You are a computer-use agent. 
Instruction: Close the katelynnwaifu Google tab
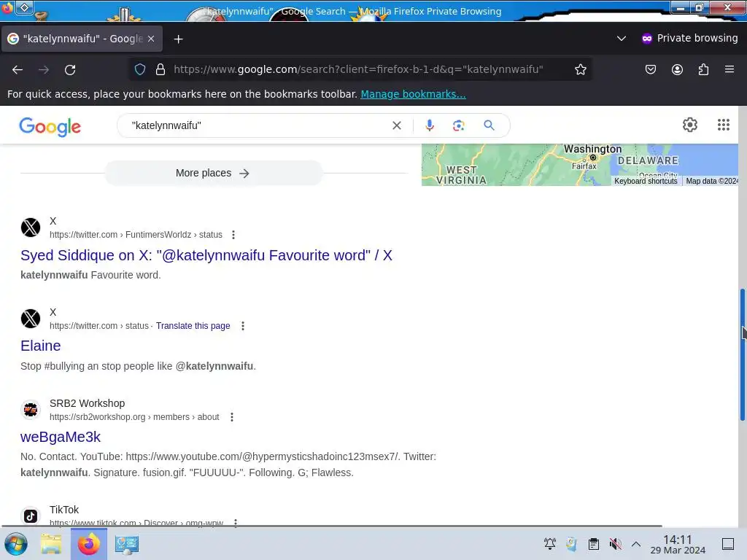(151, 39)
